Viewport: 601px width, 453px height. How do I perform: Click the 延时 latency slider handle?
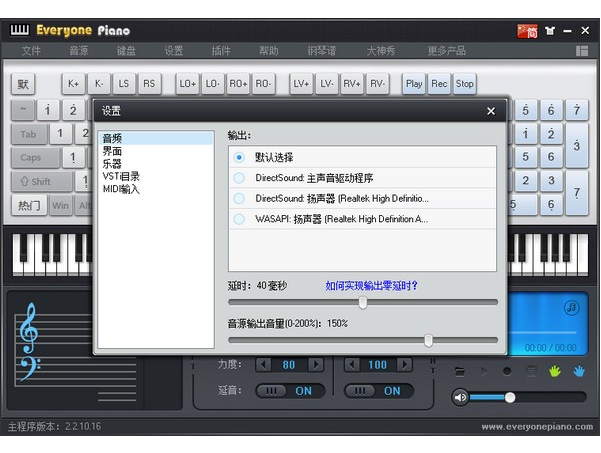coord(362,302)
